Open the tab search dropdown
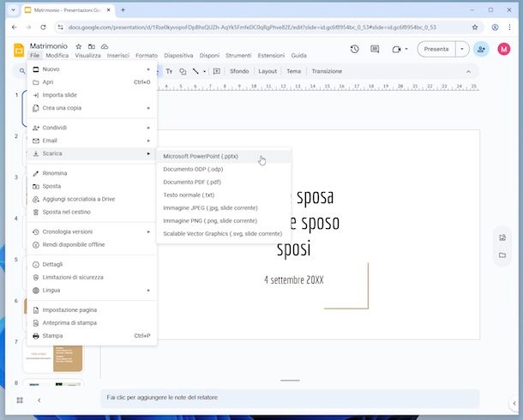The height and width of the screenshot is (420, 523). pyautogui.click(x=13, y=10)
